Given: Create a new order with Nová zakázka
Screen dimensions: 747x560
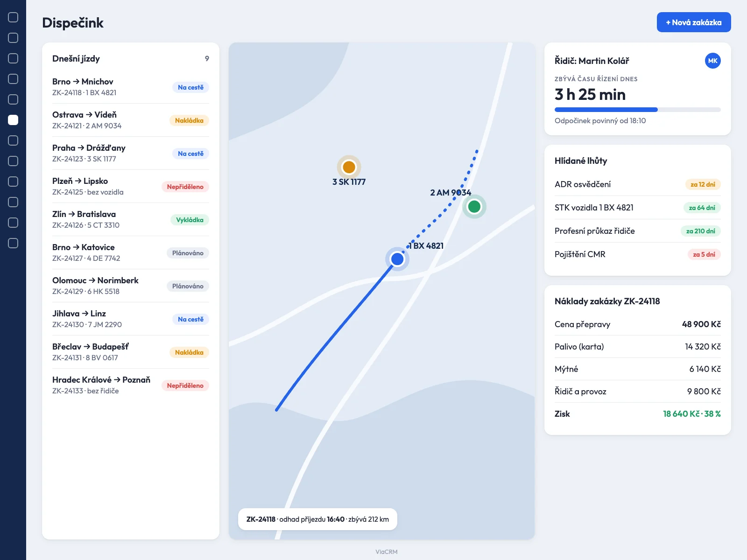Looking at the screenshot, I should click(694, 22).
